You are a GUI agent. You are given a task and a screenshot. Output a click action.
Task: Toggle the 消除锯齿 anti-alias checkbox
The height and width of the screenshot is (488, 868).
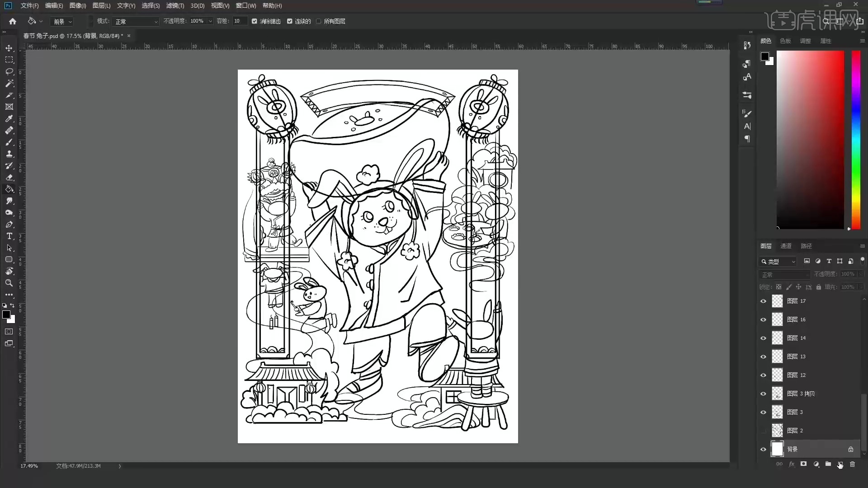pyautogui.click(x=255, y=21)
